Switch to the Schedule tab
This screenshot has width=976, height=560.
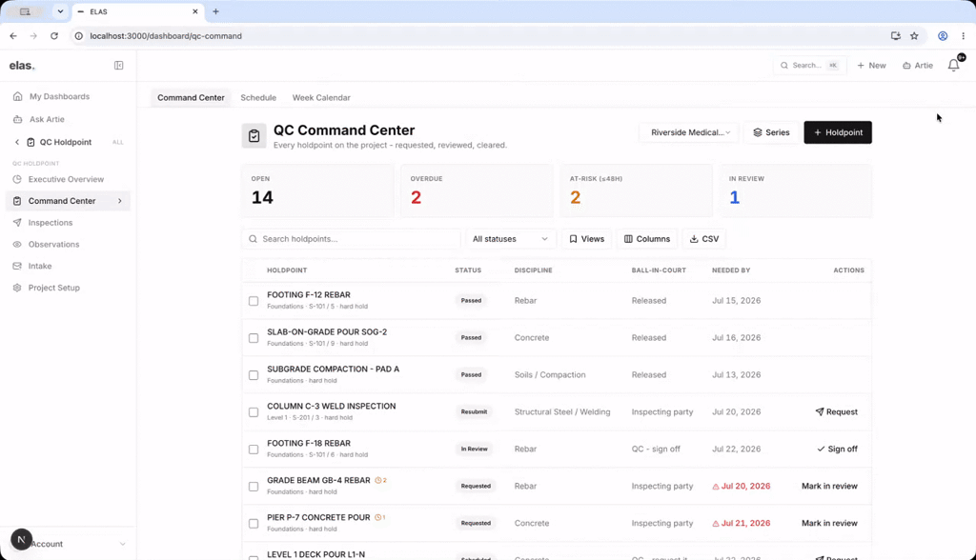pyautogui.click(x=258, y=98)
